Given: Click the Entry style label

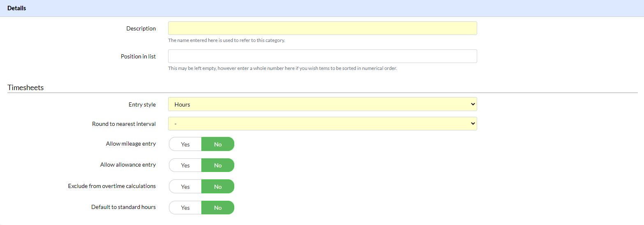Looking at the screenshot, I should click(142, 105).
